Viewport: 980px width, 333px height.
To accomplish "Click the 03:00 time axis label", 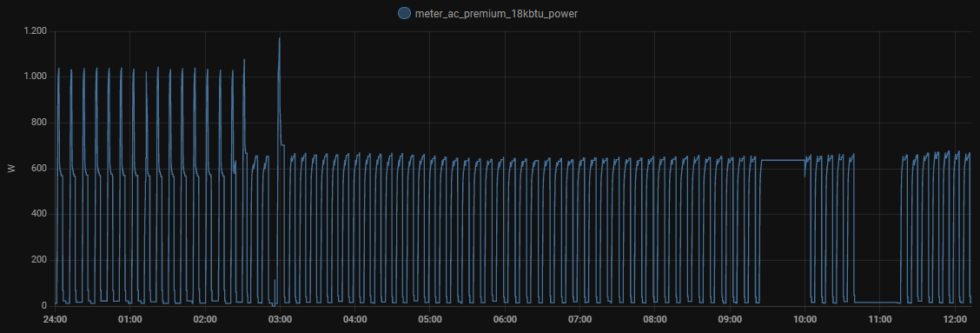I will click(x=280, y=319).
